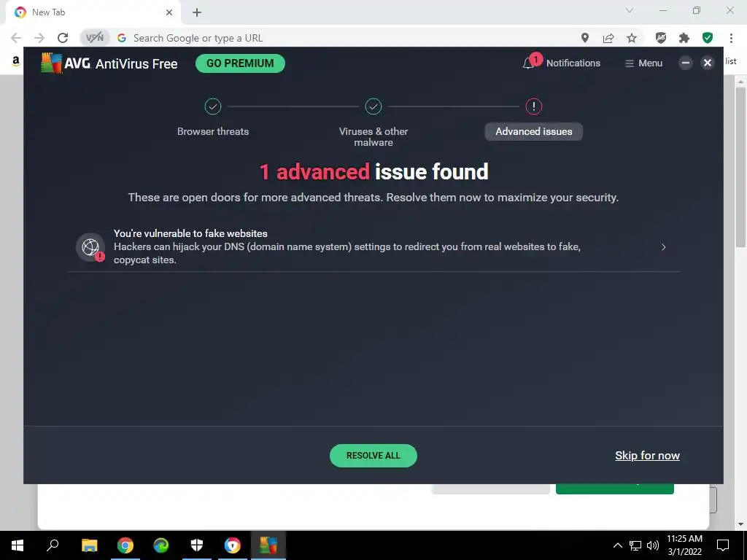Close the AVG window
This screenshot has height=560, width=747.
click(708, 63)
